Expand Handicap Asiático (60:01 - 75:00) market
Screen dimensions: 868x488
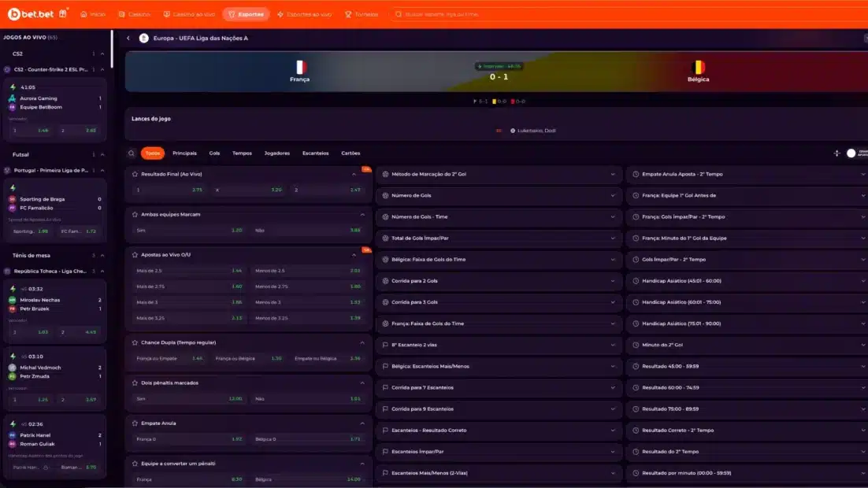747,302
